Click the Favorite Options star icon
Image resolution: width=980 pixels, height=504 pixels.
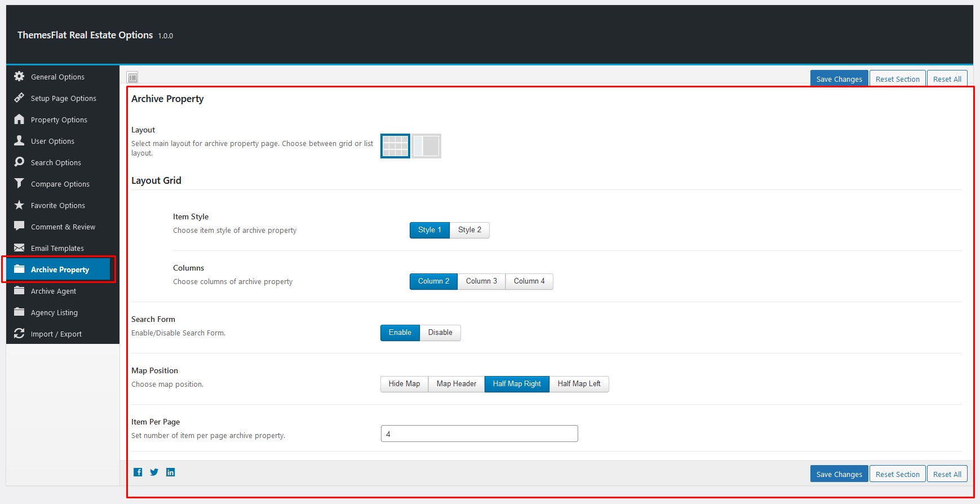(x=19, y=205)
